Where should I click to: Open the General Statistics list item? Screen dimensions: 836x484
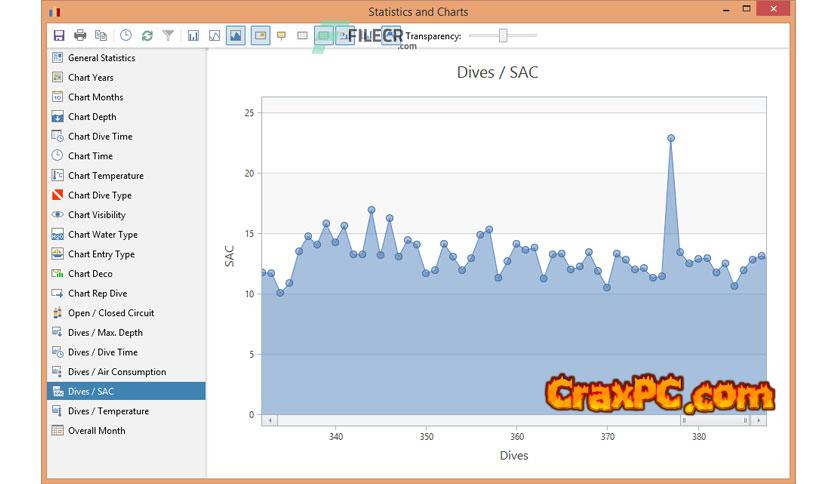coord(101,58)
